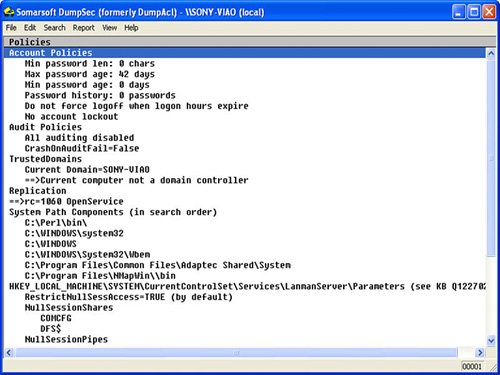Click the horizontal scrollbar thumb
Viewport: 500px width, 375px height.
[236, 352]
